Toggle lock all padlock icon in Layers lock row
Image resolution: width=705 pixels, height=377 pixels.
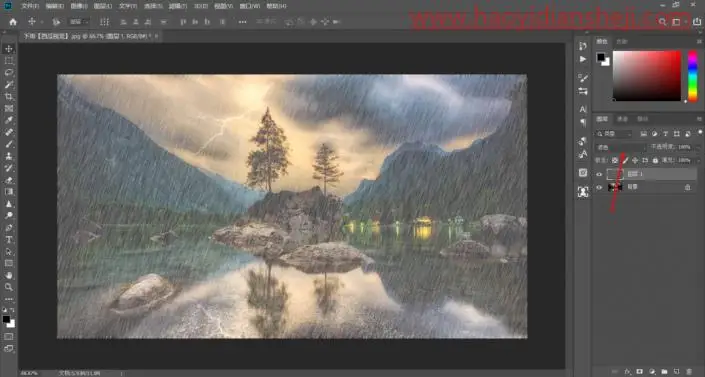click(x=655, y=160)
